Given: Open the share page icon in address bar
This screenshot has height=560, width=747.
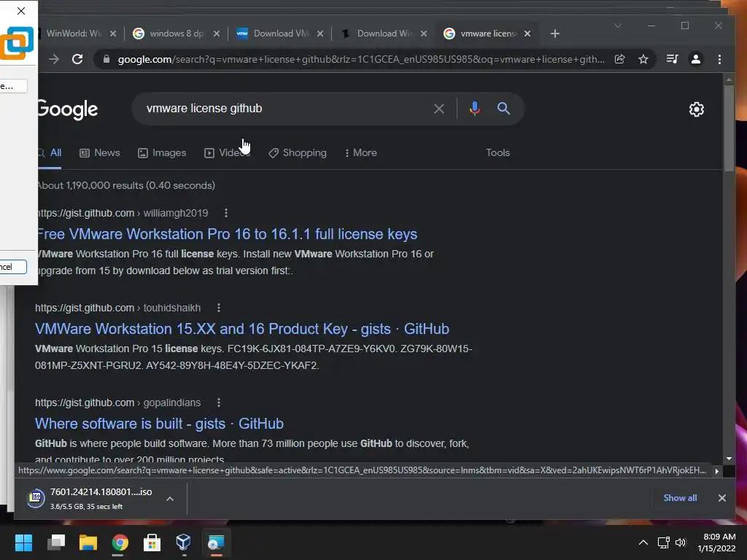Looking at the screenshot, I should coord(620,59).
